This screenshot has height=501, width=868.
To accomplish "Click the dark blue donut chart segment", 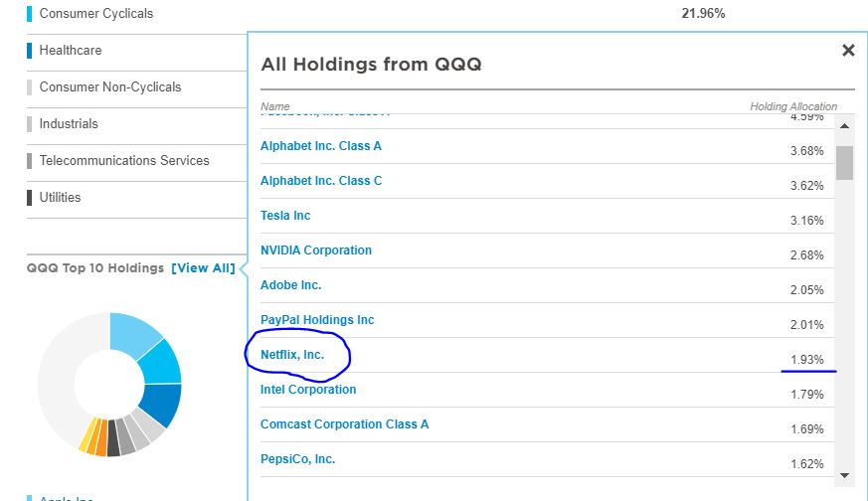I will (x=163, y=405).
